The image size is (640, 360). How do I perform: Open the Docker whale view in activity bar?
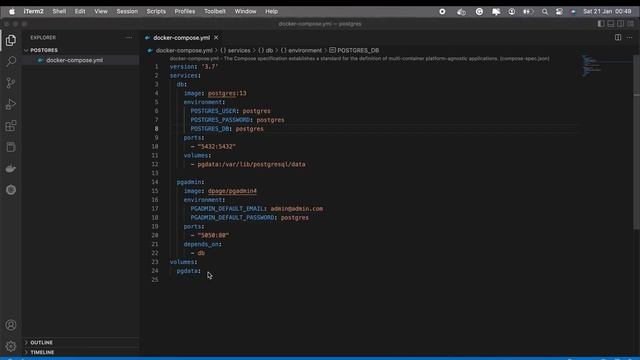(x=11, y=169)
